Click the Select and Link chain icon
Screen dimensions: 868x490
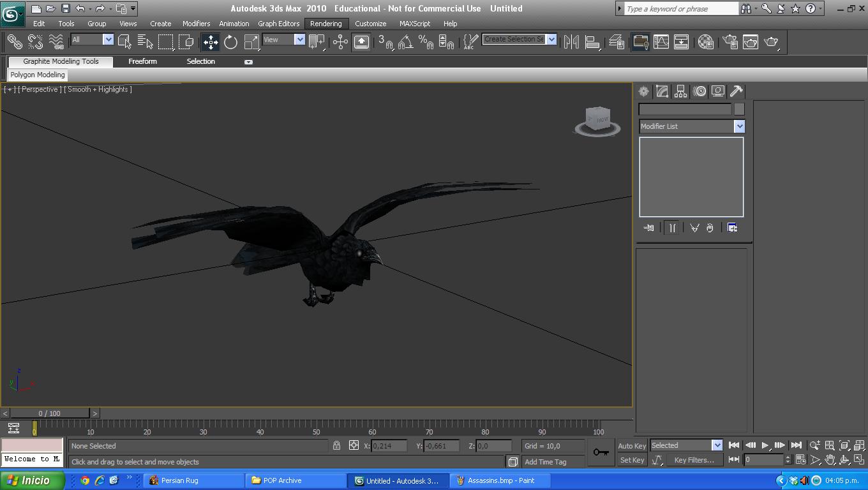pyautogui.click(x=15, y=42)
